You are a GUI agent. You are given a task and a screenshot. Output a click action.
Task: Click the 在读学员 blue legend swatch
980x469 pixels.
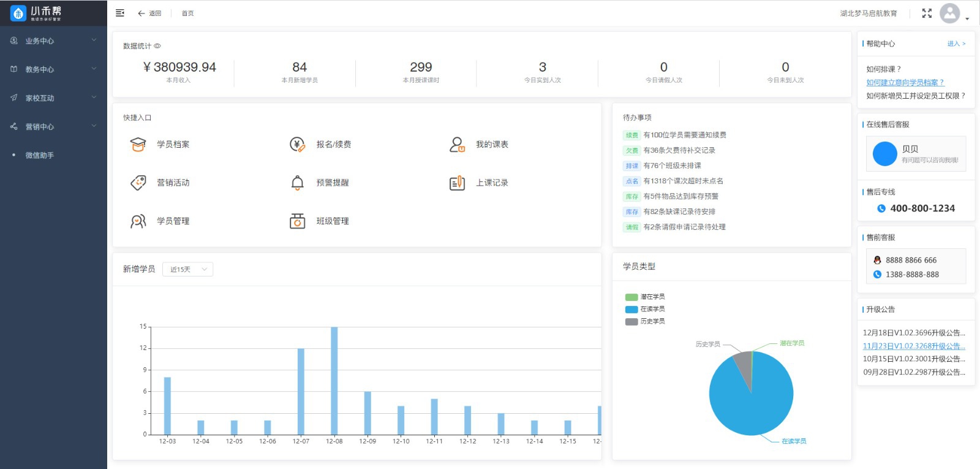(631, 310)
